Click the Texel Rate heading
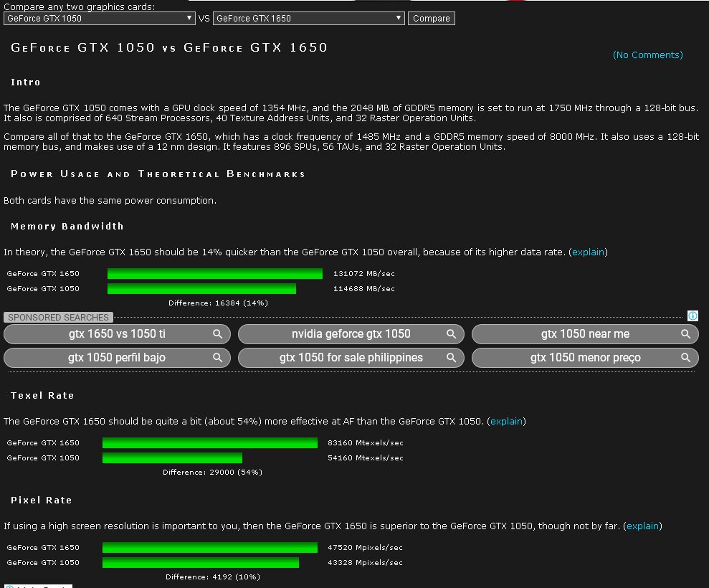 pyautogui.click(x=42, y=395)
